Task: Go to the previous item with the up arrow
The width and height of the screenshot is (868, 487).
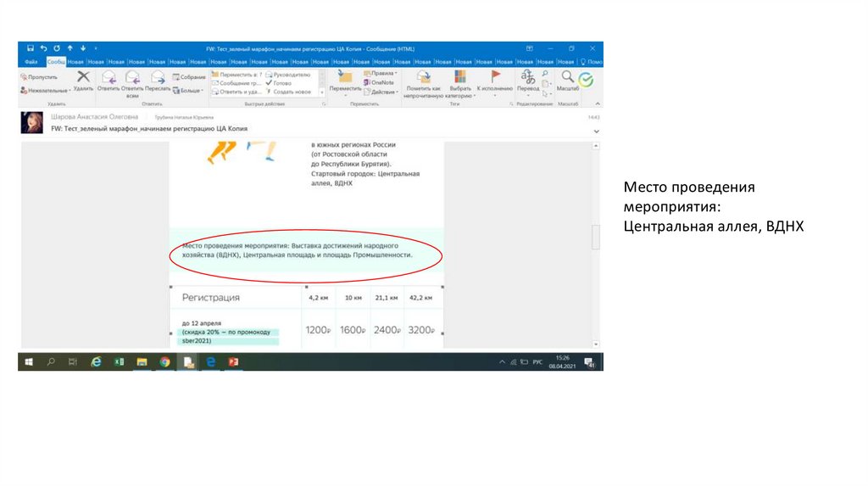Action: coord(70,48)
